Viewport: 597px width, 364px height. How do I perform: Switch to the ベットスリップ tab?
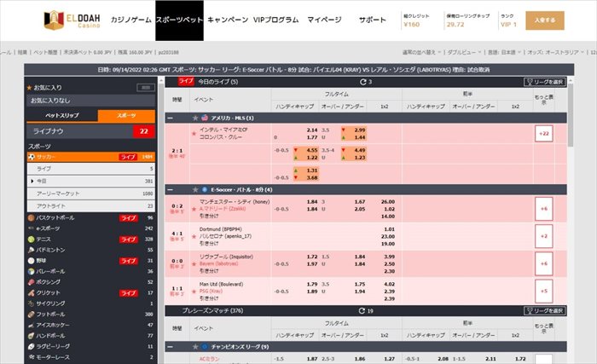tap(62, 115)
